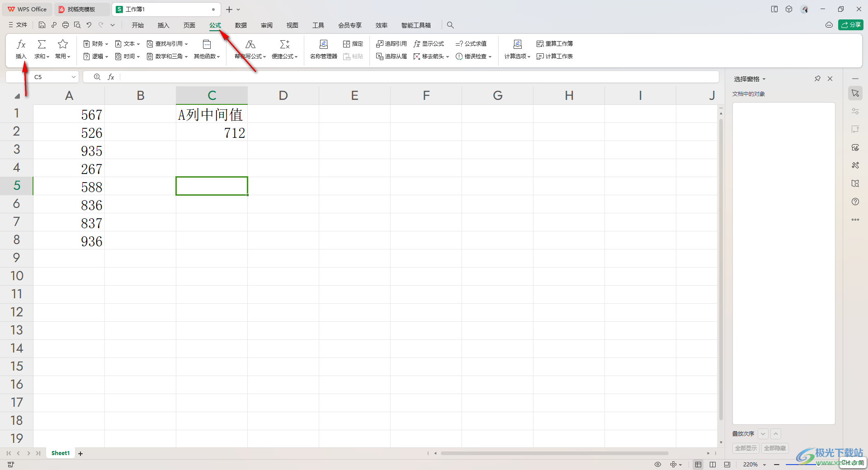The height and width of the screenshot is (470, 868).
Task: Open the Common functions star icon
Action: (x=63, y=44)
